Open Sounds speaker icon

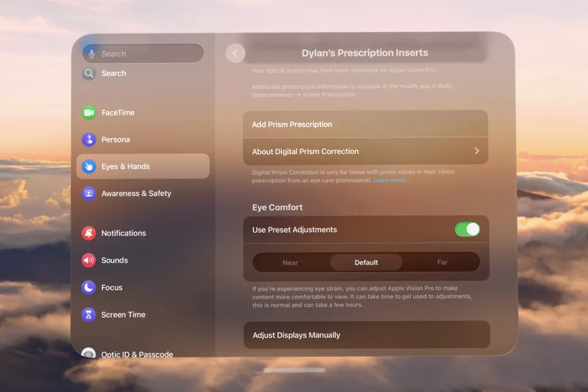[x=88, y=260]
